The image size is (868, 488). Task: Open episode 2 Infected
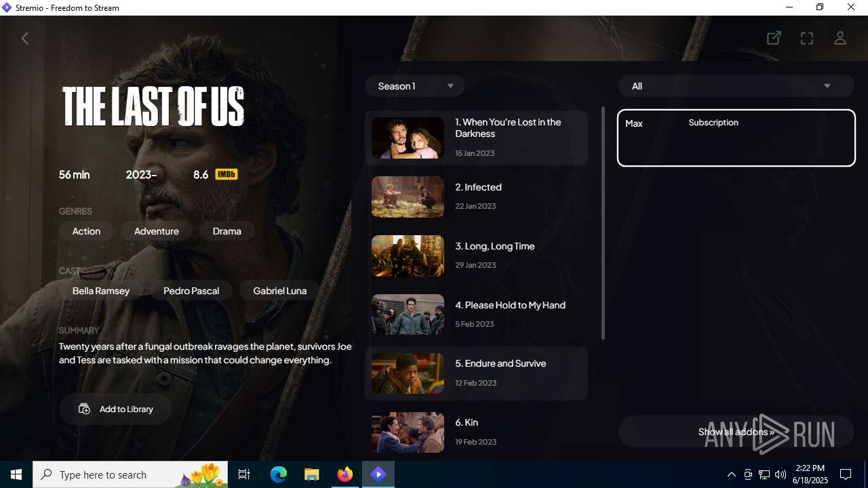[x=476, y=197]
